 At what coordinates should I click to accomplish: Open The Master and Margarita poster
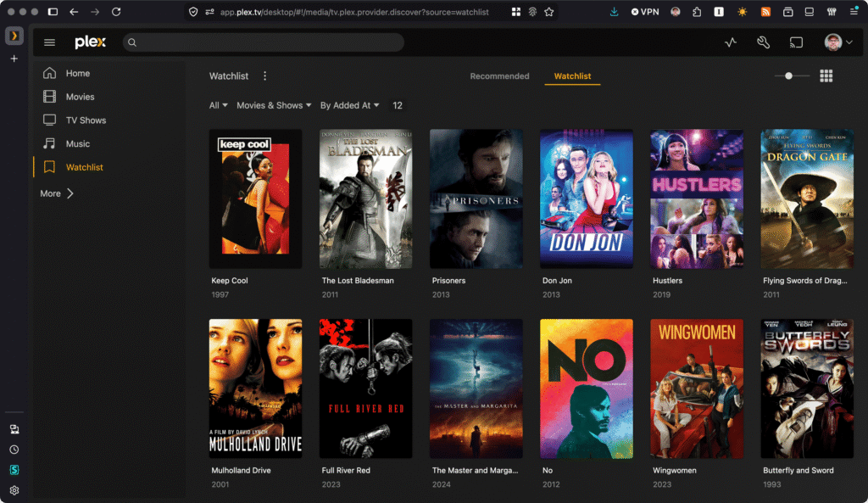tap(476, 388)
